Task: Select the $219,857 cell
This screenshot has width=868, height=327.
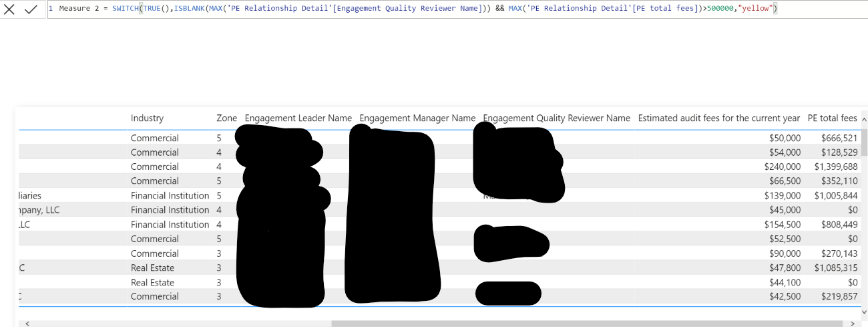Action: (839, 297)
